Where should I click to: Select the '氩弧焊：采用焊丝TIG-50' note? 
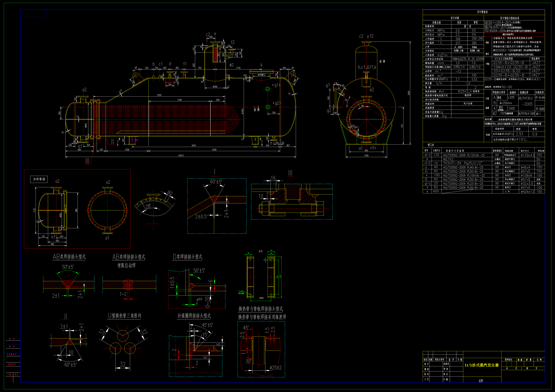[498, 87]
